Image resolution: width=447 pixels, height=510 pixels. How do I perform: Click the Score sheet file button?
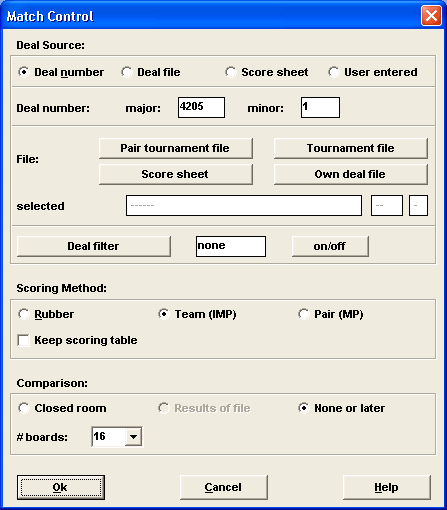(176, 174)
